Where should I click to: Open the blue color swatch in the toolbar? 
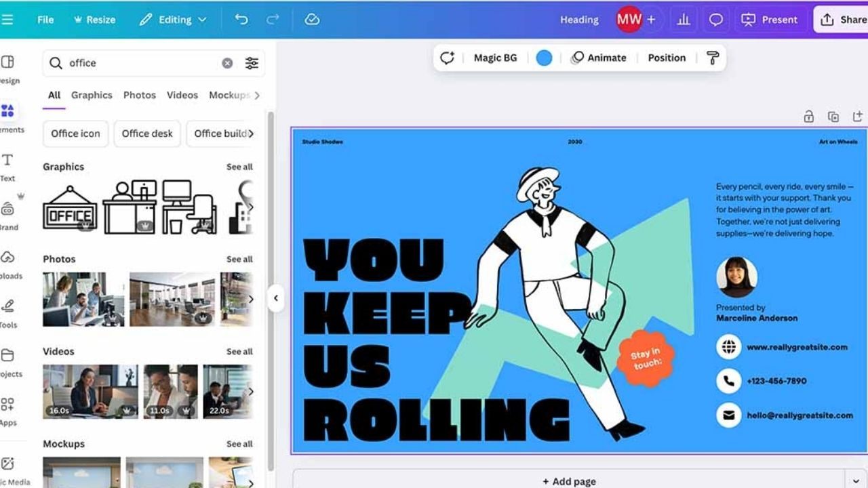(x=544, y=58)
